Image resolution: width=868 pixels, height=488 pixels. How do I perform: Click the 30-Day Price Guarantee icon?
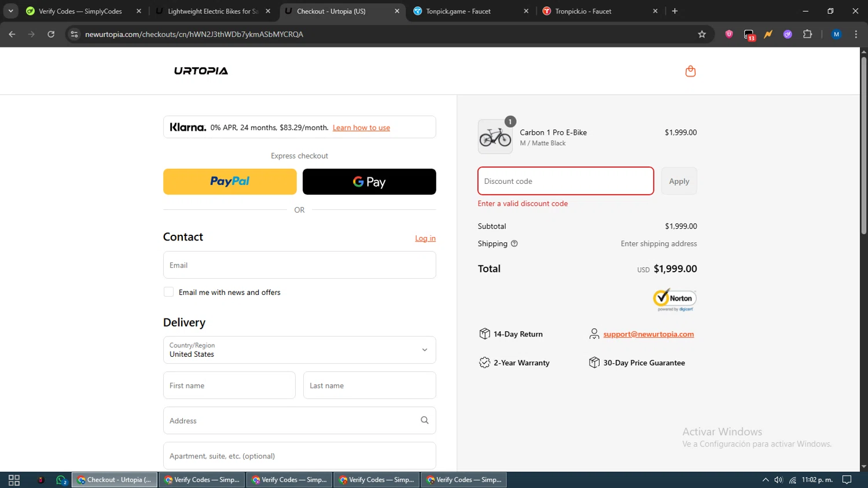pos(594,363)
